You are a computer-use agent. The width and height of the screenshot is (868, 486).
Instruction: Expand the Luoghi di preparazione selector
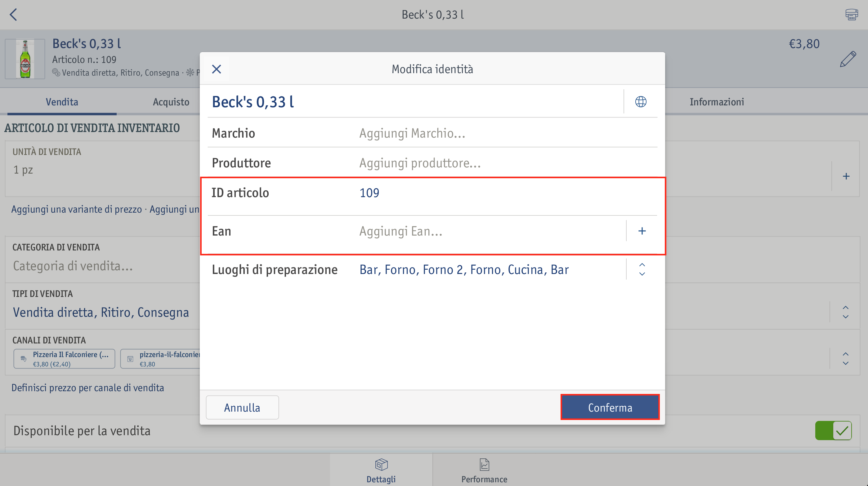pos(642,270)
